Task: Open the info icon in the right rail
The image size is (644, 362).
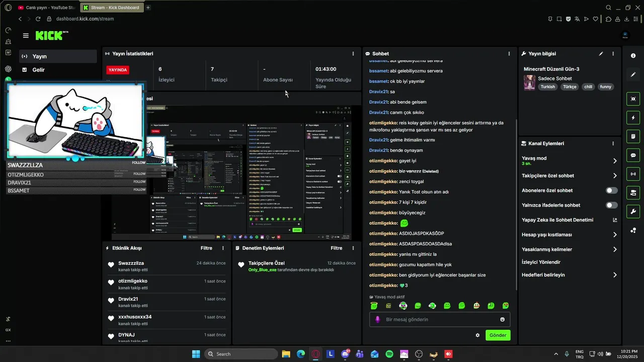Action: pyautogui.click(x=633, y=56)
